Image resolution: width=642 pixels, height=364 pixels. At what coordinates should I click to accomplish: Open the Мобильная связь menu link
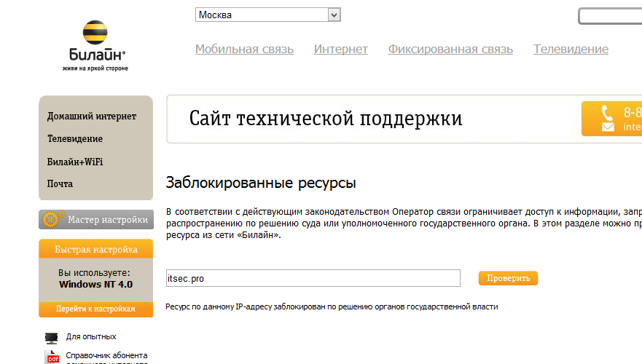(244, 49)
